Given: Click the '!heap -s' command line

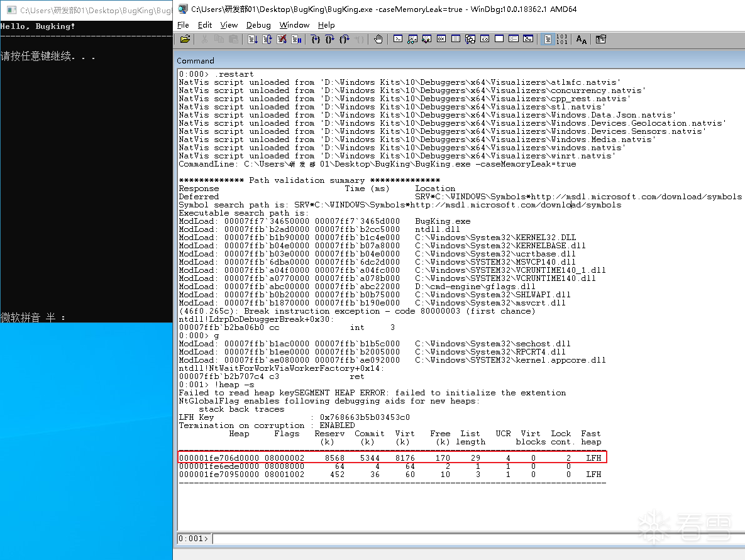Looking at the screenshot, I should [216, 385].
